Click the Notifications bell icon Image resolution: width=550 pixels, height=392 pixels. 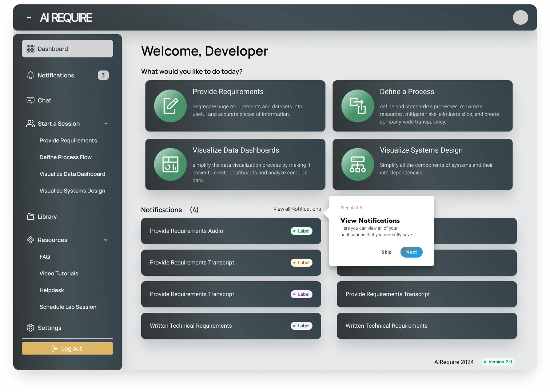(31, 75)
